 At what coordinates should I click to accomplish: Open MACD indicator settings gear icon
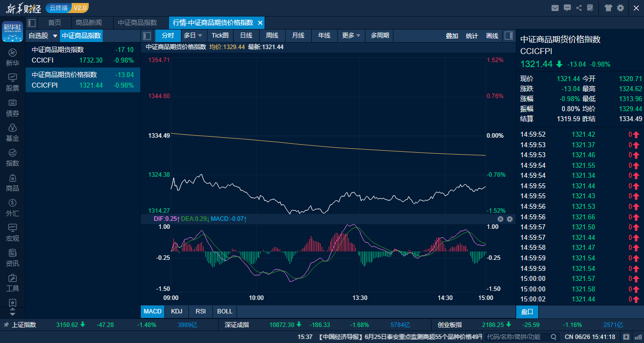tap(510, 219)
